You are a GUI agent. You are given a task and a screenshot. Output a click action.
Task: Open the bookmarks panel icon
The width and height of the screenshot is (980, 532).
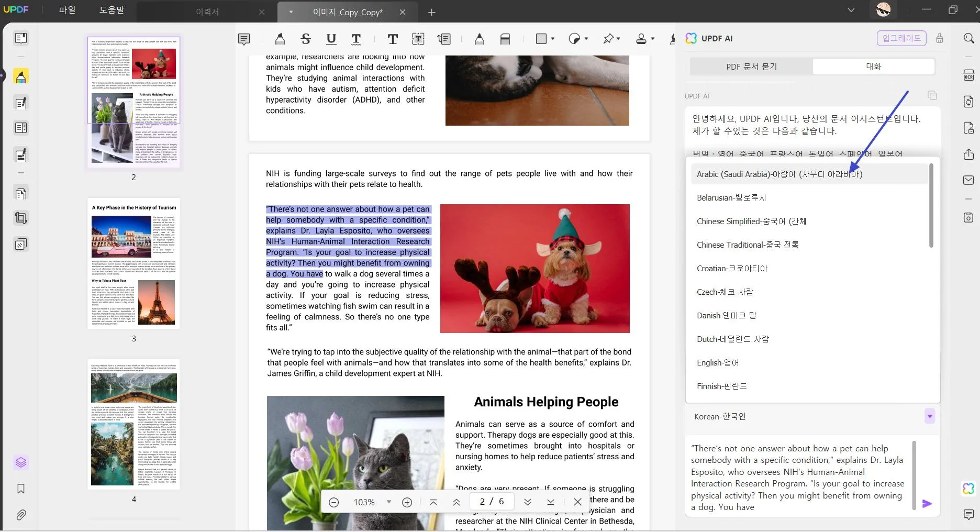(21, 489)
